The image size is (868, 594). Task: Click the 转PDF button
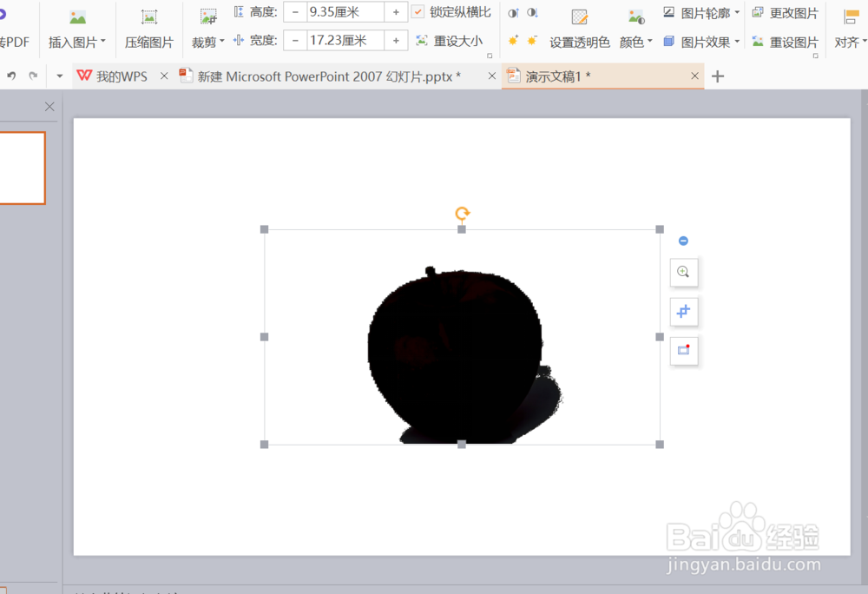13,42
